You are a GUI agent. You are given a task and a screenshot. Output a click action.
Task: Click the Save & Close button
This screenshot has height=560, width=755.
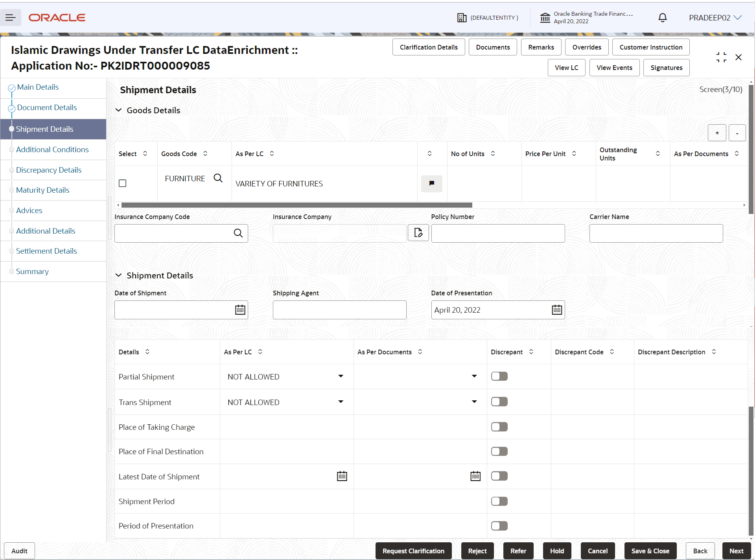650,551
